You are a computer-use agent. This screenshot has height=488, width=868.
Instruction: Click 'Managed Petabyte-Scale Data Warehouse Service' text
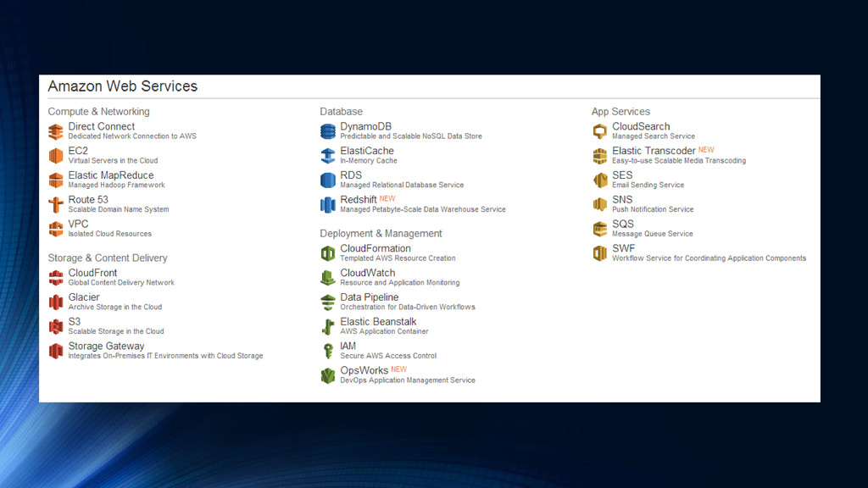tap(423, 209)
